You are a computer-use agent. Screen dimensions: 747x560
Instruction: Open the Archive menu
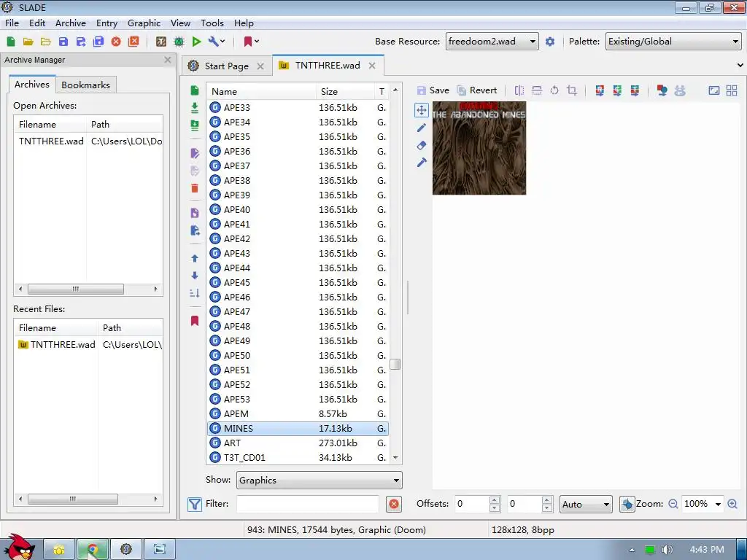point(71,23)
